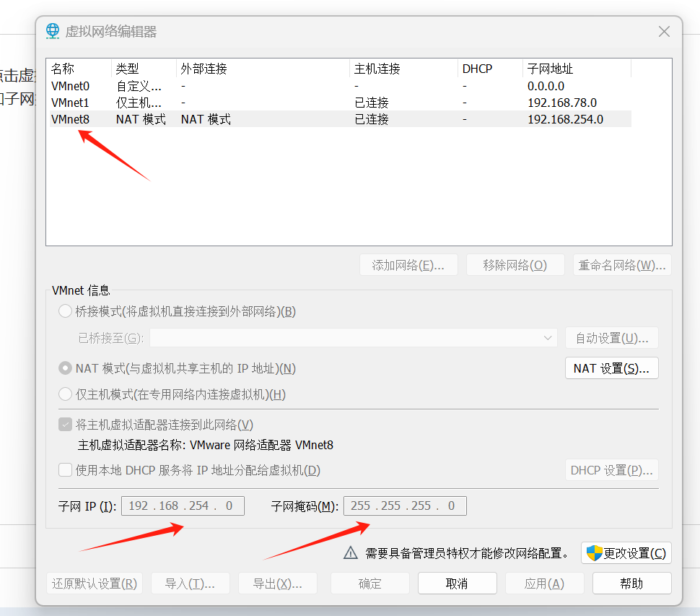Select NAT 模式 radio button

(x=65, y=368)
